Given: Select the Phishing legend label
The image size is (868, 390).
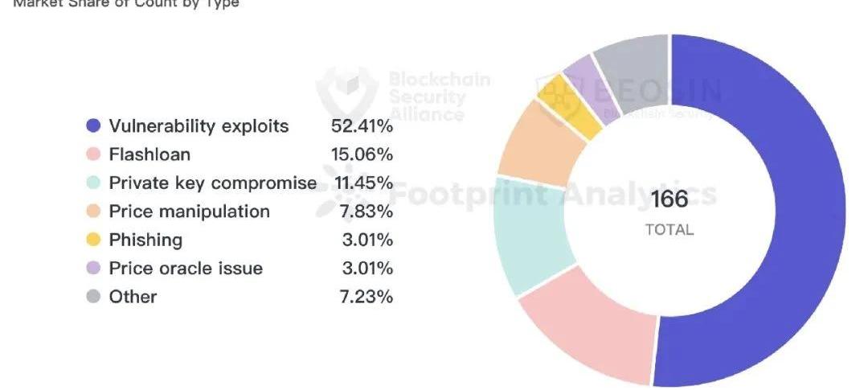Looking at the screenshot, I should click(145, 240).
